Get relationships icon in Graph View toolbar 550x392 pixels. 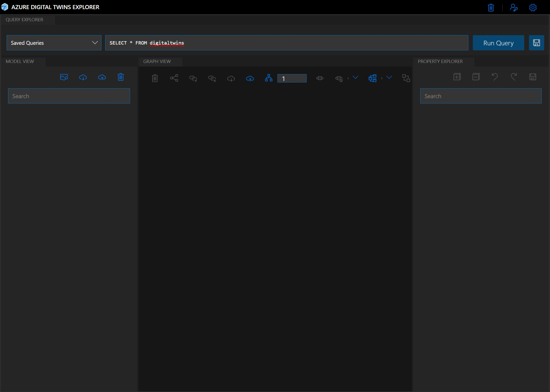(x=174, y=78)
